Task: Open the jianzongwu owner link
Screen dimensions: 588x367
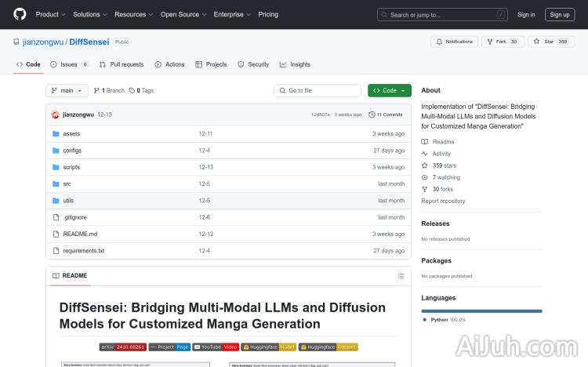Action: point(43,42)
